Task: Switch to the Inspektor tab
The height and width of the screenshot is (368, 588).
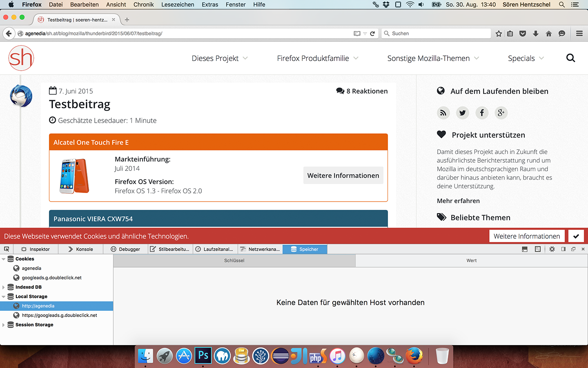Action: click(x=36, y=249)
